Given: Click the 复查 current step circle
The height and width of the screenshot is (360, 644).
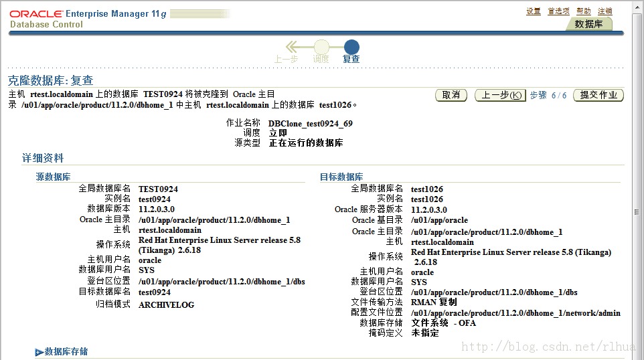Looking at the screenshot, I should [351, 48].
